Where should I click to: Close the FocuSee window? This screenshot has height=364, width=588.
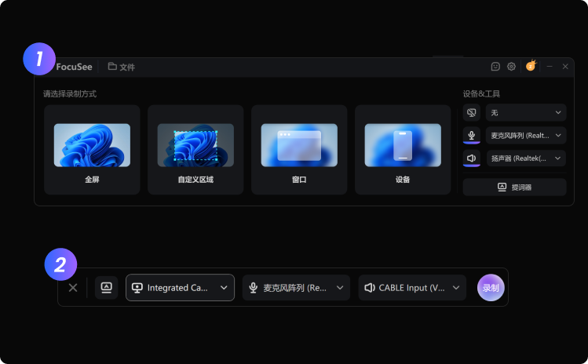tap(565, 67)
